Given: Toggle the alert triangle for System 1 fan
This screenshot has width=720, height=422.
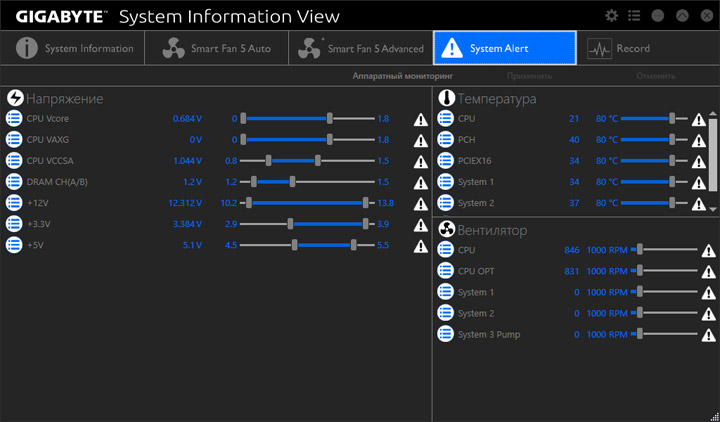Looking at the screenshot, I should pos(708,292).
